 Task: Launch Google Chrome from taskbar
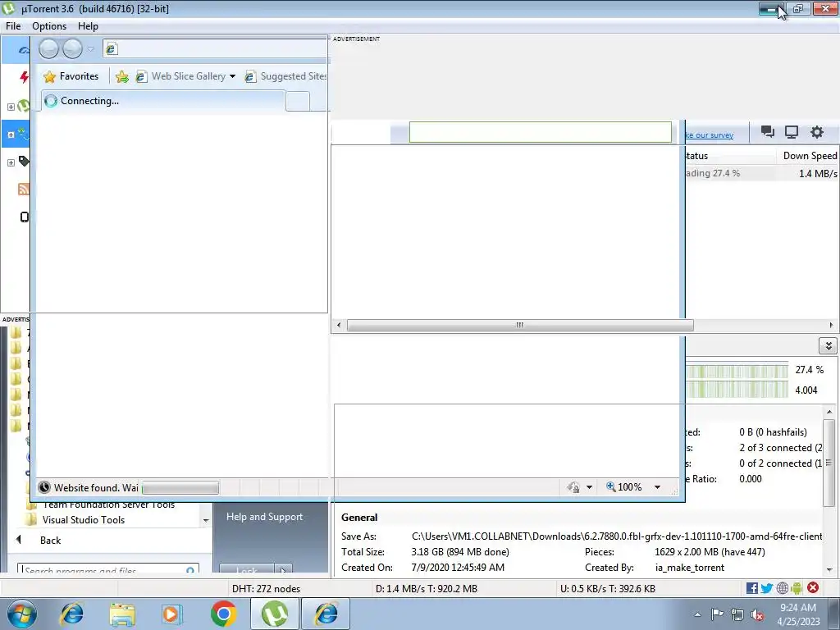[223, 614]
